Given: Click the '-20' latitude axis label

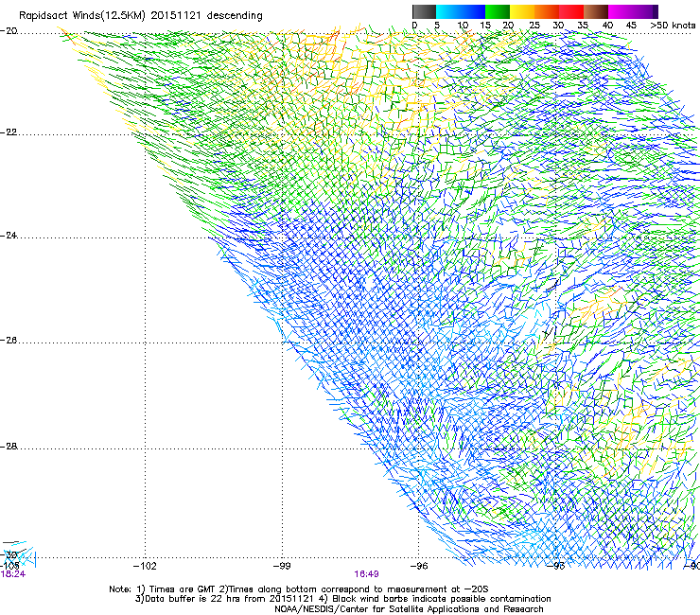Looking at the screenshot, I should click(9, 31).
